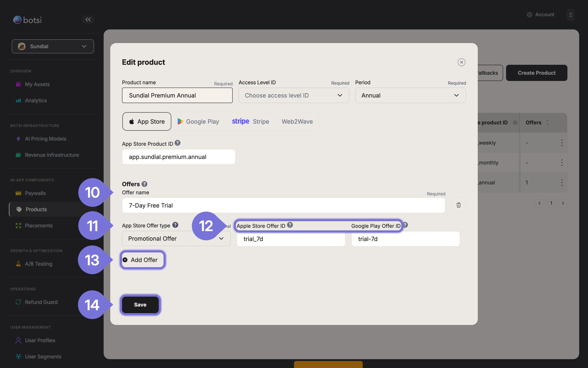This screenshot has height=368, width=588.
Task: Open the Period dropdown
Action: [x=410, y=95]
